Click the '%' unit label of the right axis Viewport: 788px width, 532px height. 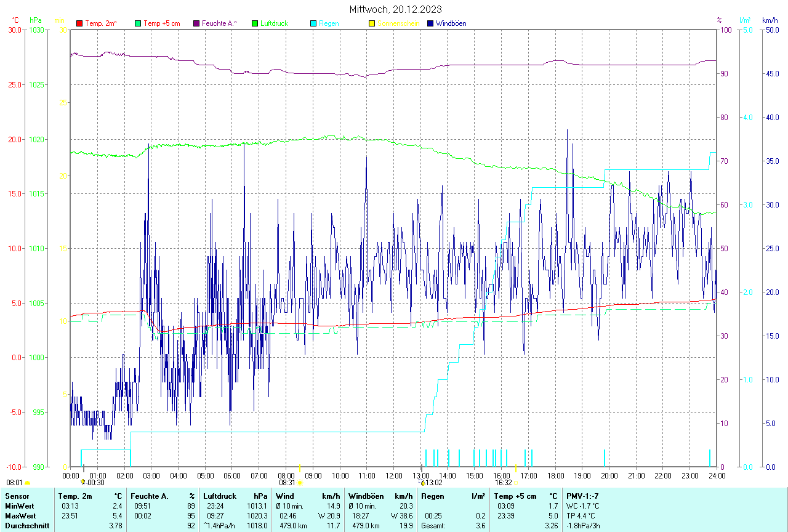click(718, 20)
